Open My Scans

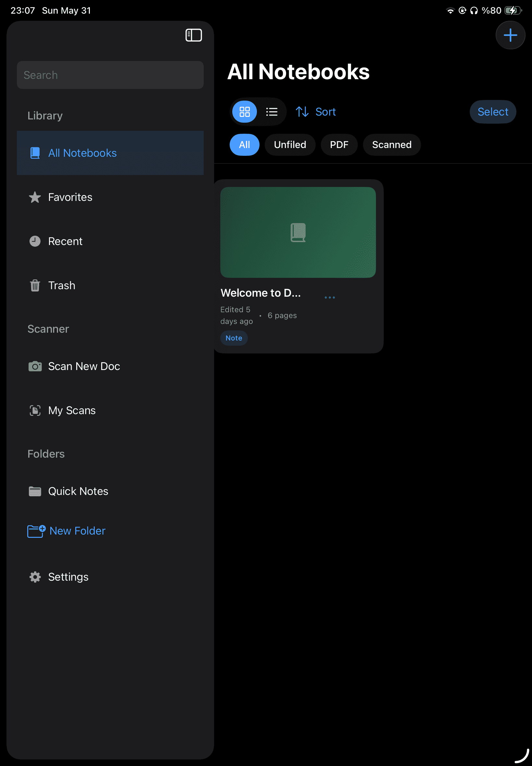click(x=110, y=411)
